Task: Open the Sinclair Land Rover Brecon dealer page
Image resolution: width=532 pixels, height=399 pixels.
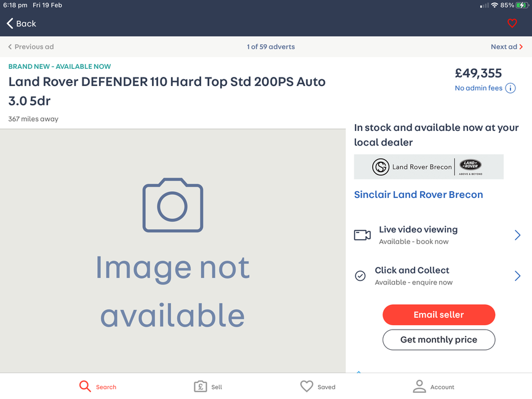Action: (x=418, y=194)
